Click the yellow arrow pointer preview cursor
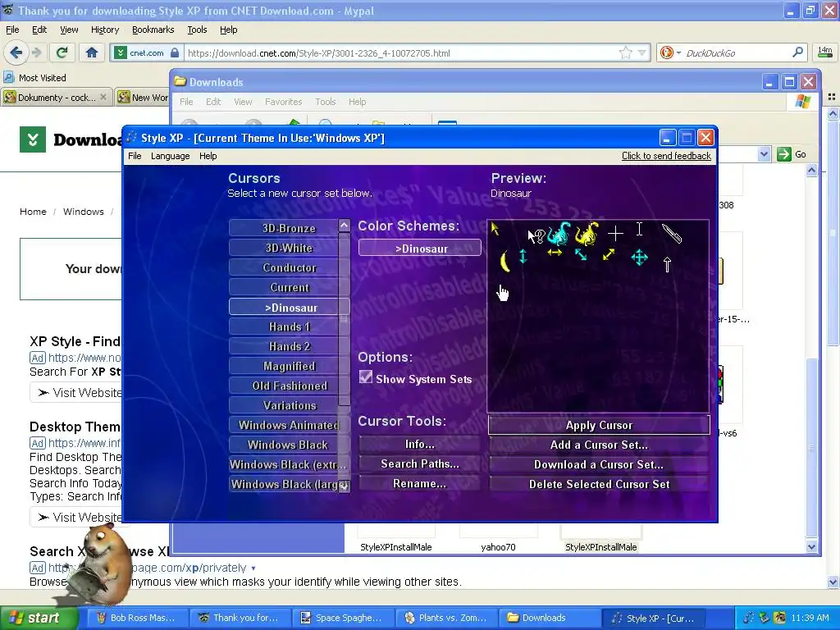Viewport: 840px width, 630px height. click(495, 230)
